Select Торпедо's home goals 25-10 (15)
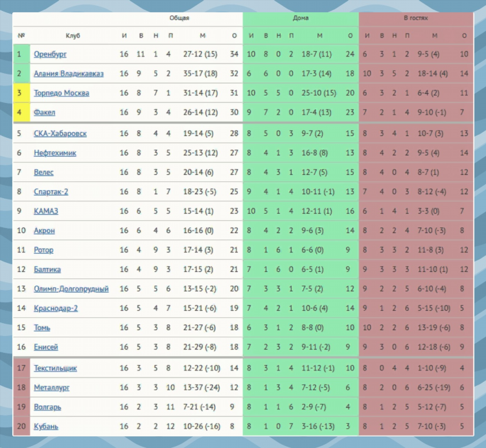Viewport: 486px width, 448px height. click(319, 93)
